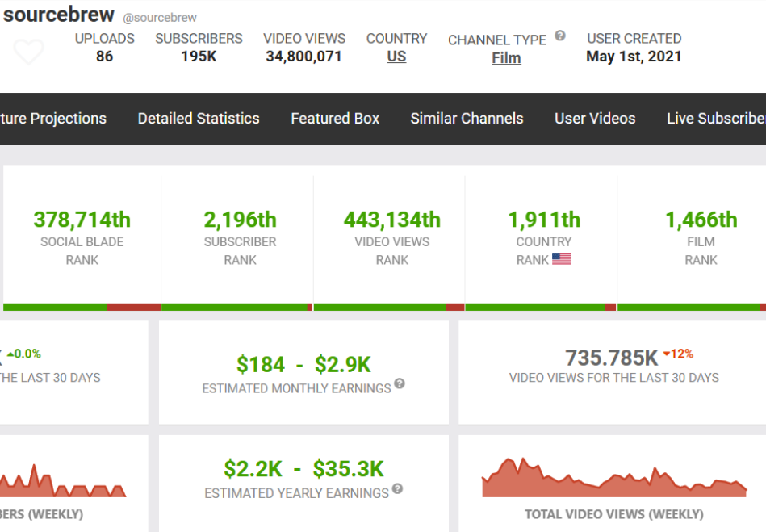This screenshot has height=532, width=766.
Task: Switch to the Featured Box tab
Action: [x=335, y=119]
